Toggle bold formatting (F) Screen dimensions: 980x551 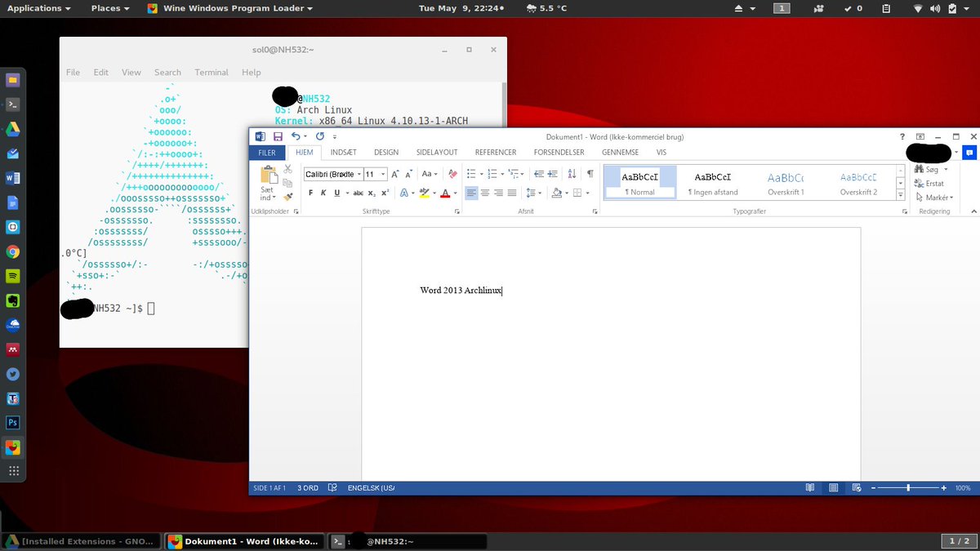point(311,193)
